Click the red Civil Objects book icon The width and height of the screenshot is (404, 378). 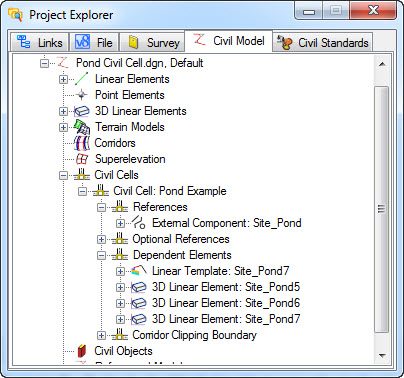(82, 351)
